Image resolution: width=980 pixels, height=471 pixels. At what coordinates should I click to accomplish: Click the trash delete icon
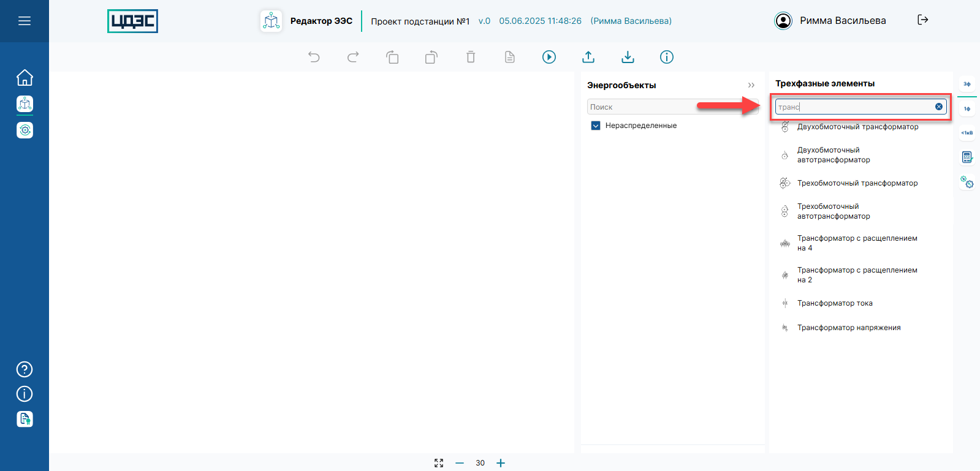tap(471, 57)
